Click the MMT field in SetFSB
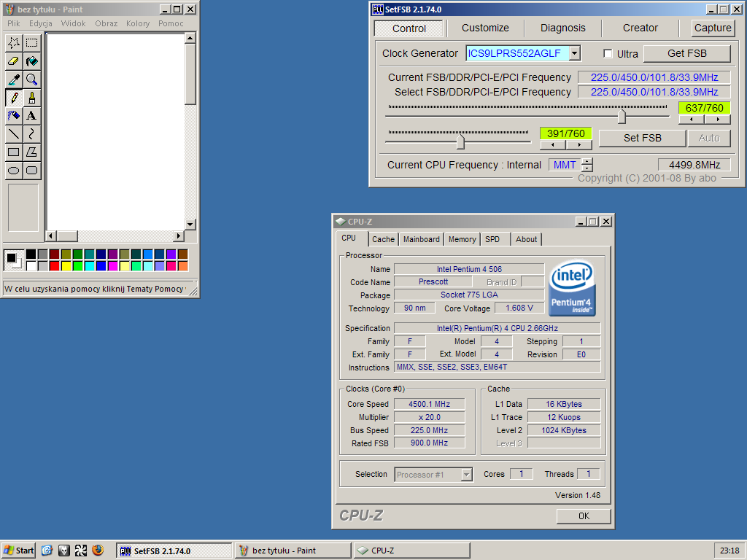The image size is (747, 560). point(565,165)
